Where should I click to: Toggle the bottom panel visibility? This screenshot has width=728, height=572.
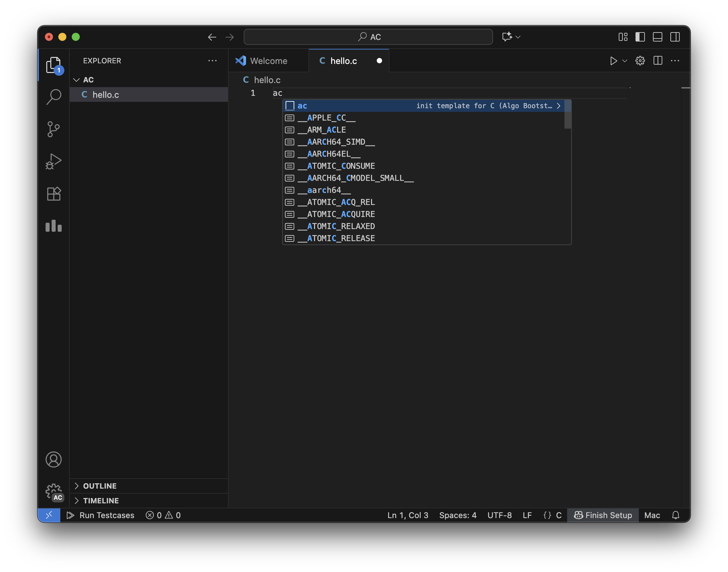657,37
